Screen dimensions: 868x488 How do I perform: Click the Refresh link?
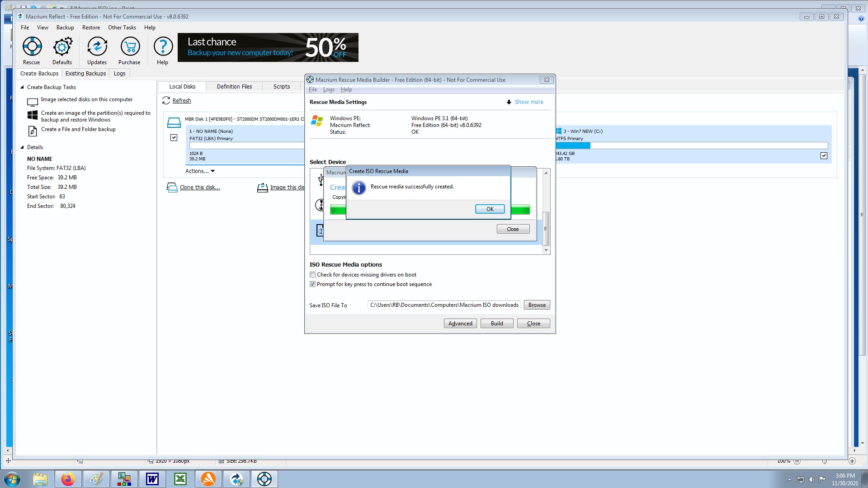(182, 101)
